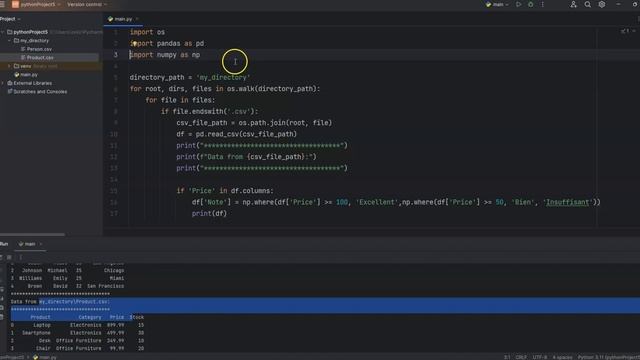Open the main run configuration dropdown
The width and height of the screenshot is (640, 360).
[x=497, y=4]
